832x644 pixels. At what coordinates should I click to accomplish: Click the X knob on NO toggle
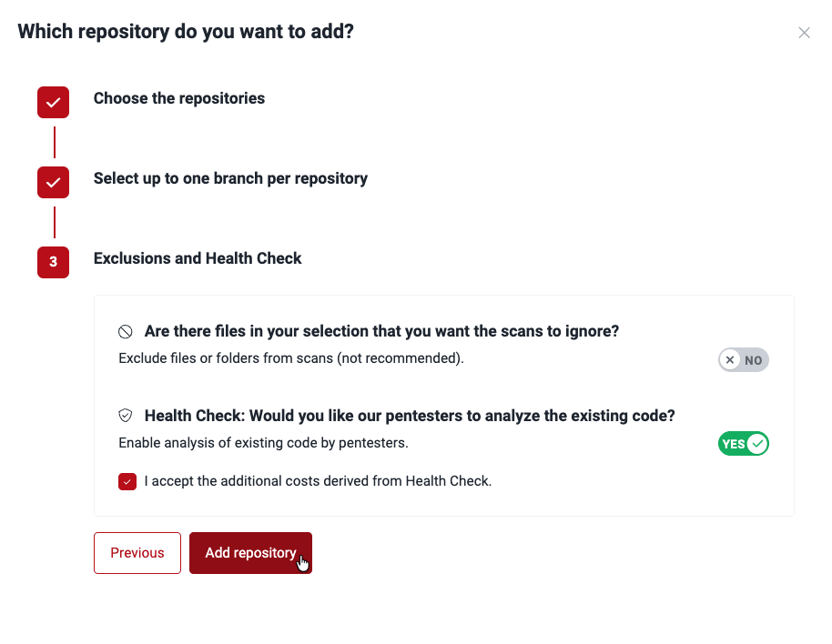(730, 360)
